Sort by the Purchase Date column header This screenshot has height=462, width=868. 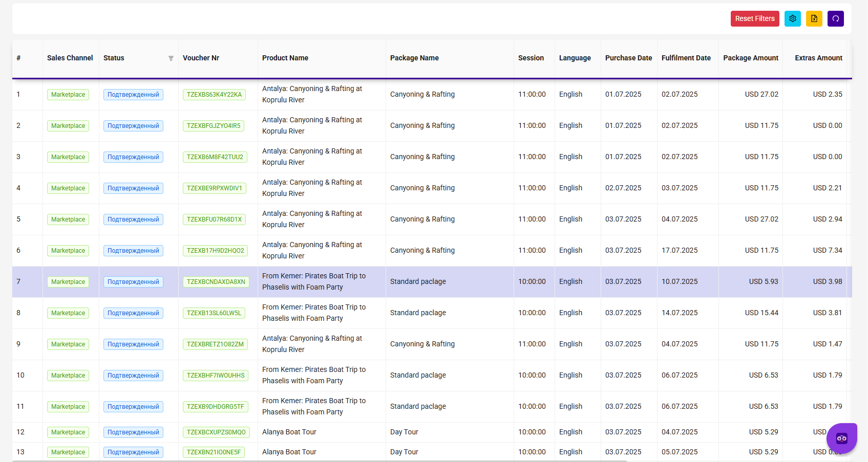click(628, 58)
